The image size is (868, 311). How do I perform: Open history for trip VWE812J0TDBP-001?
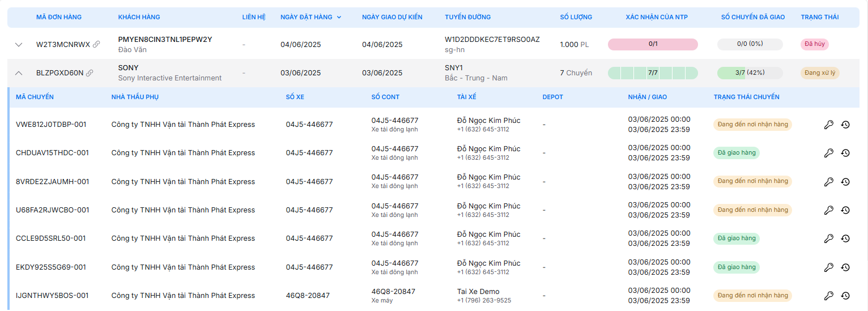pos(845,125)
